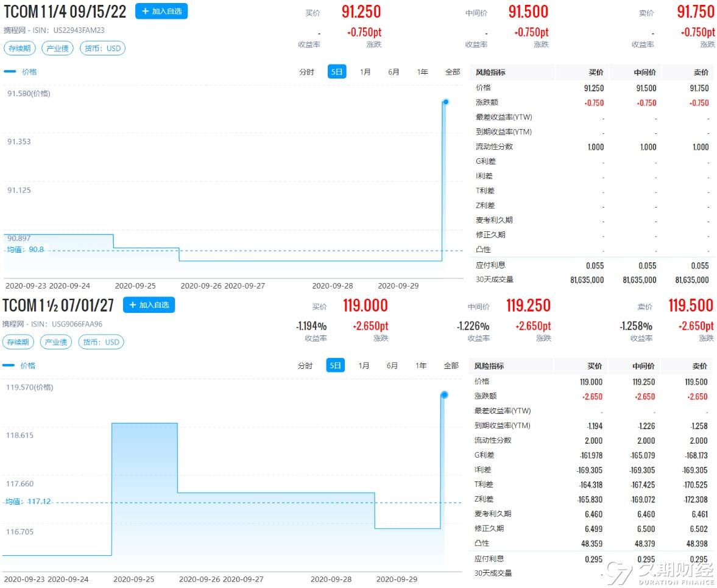The width and height of the screenshot is (717, 588).
Task: Click ask yield -1.258% in lower header
Action: (x=635, y=326)
